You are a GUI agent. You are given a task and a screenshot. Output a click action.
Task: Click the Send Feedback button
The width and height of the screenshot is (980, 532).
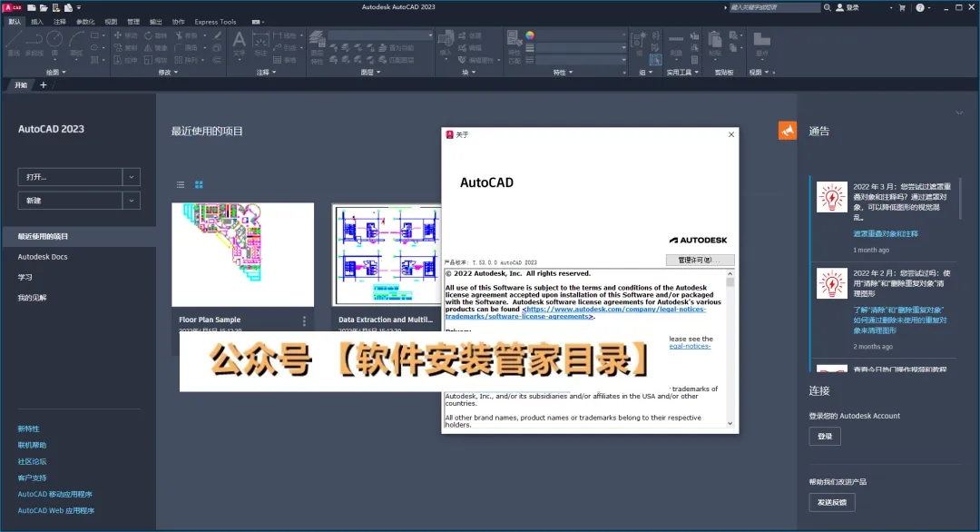(832, 503)
